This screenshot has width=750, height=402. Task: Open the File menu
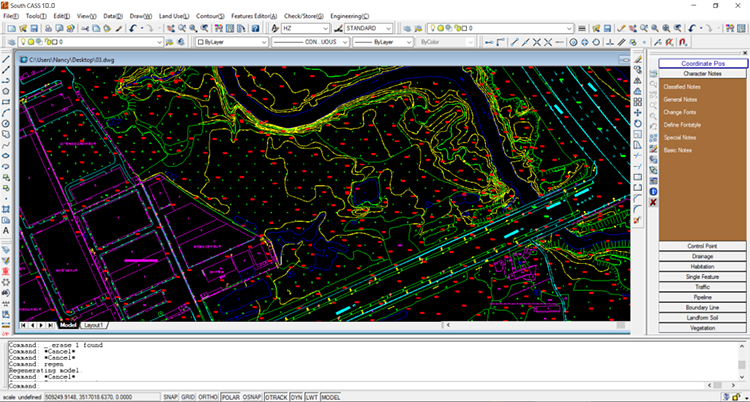11,16
